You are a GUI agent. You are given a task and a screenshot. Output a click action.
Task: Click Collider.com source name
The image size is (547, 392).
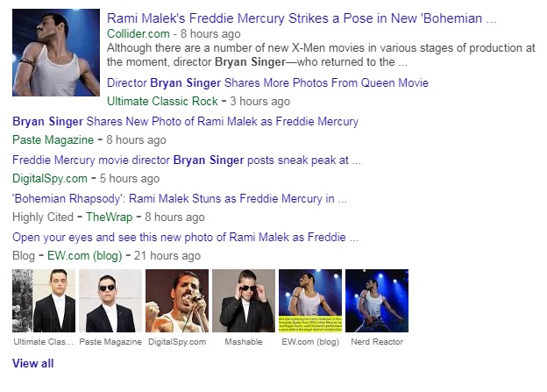pyautogui.click(x=136, y=34)
